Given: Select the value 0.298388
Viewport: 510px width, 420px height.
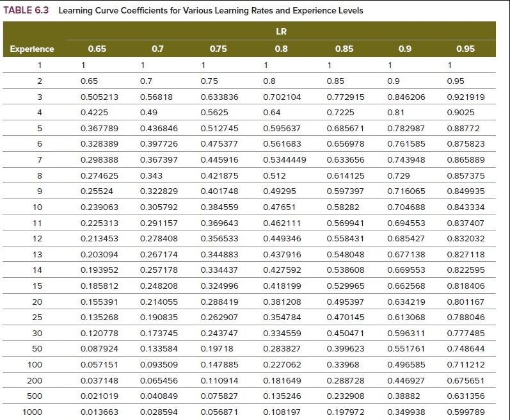Looking at the screenshot, I should tap(100, 160).
